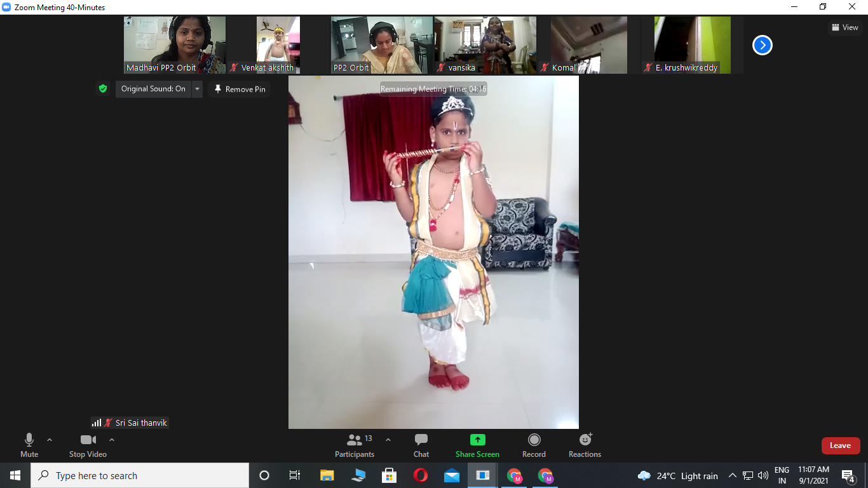This screenshot has width=868, height=488.
Task: Open the Participants panel
Action: [355, 446]
